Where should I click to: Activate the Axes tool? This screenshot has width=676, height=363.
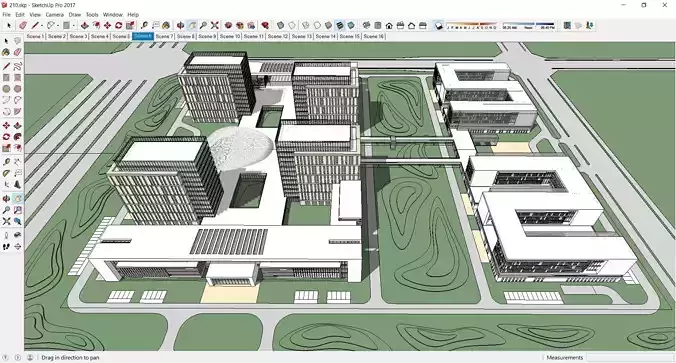tap(6, 185)
